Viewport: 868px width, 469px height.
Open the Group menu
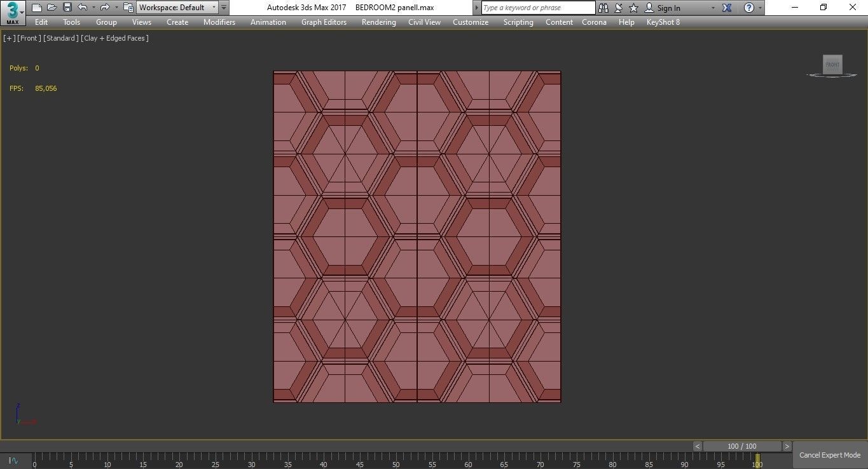point(106,22)
